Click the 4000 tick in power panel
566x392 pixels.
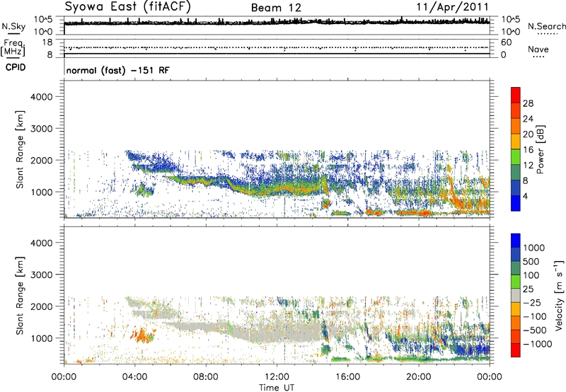(41, 97)
